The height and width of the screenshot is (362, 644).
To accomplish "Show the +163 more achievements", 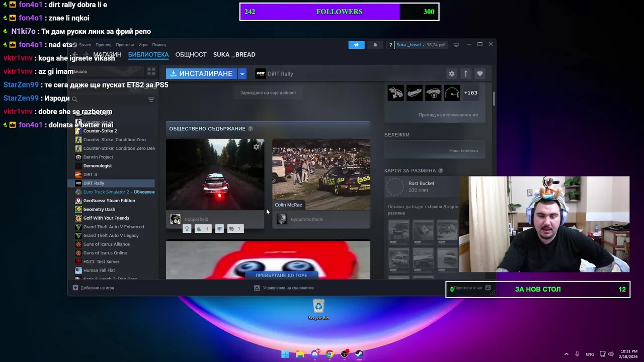I will coord(470,93).
